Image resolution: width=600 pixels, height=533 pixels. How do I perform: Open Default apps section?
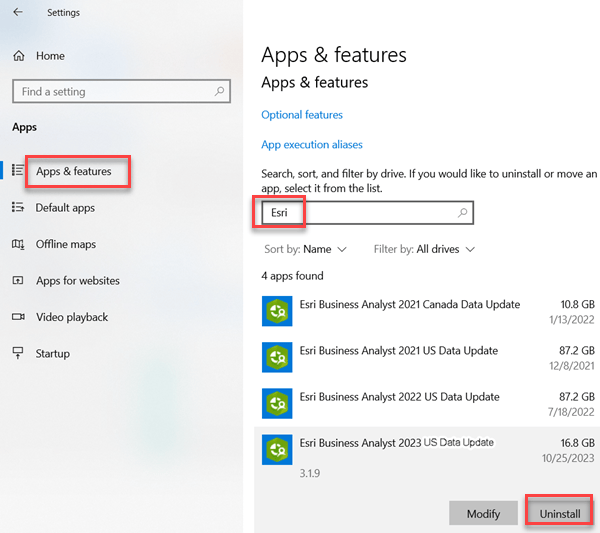click(x=65, y=208)
